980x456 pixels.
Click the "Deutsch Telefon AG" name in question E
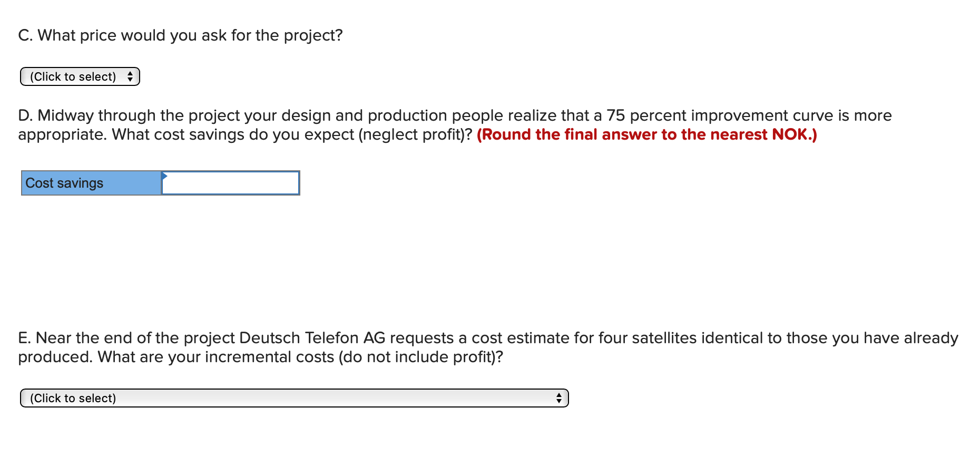(x=312, y=338)
